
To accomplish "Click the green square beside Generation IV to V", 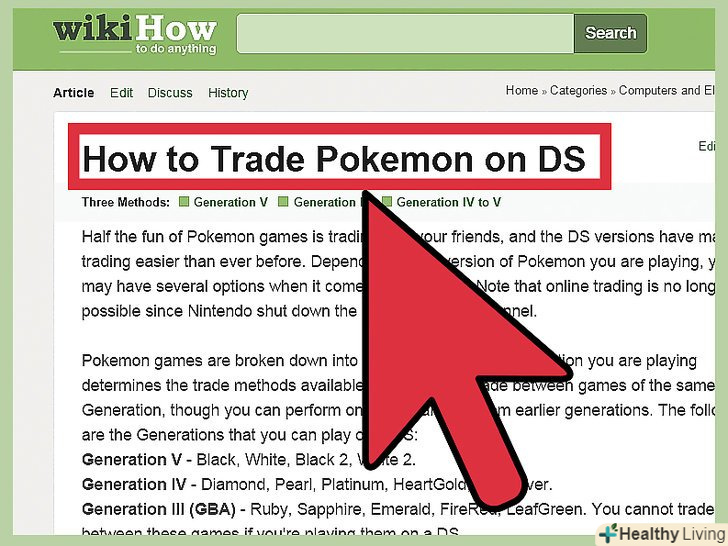I will [x=387, y=202].
